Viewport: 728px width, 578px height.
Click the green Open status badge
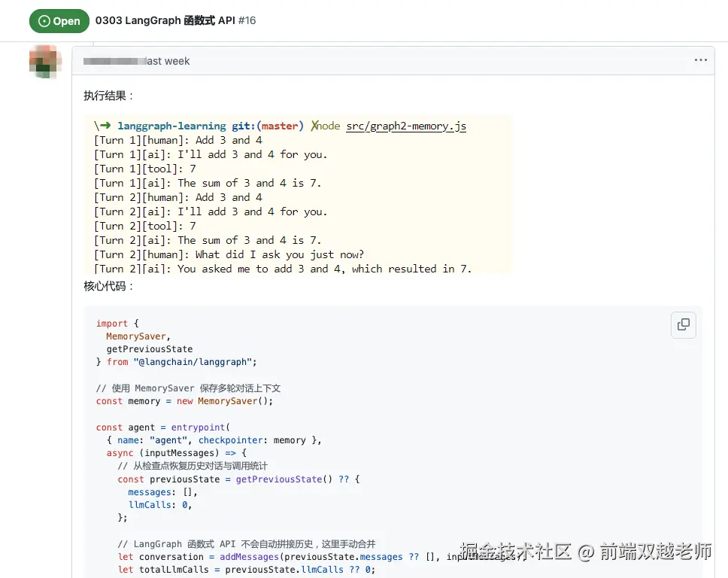[59, 21]
